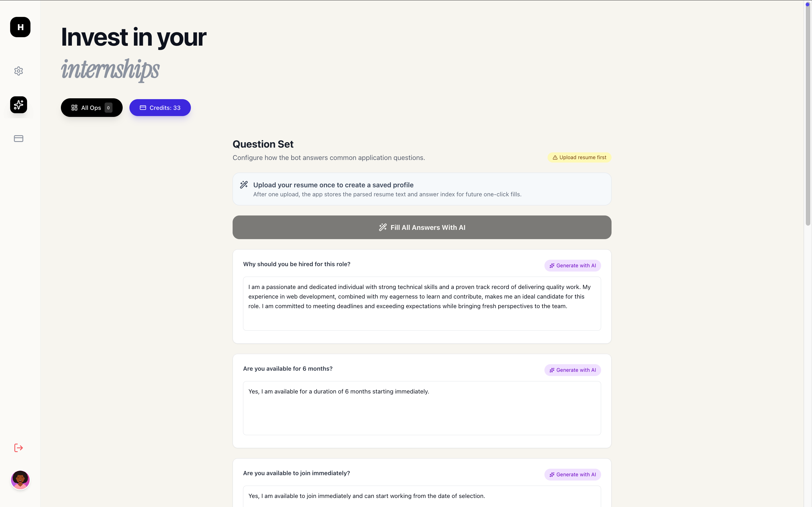This screenshot has height=507, width=812.
Task: Open the user avatar profile
Action: 20,480
